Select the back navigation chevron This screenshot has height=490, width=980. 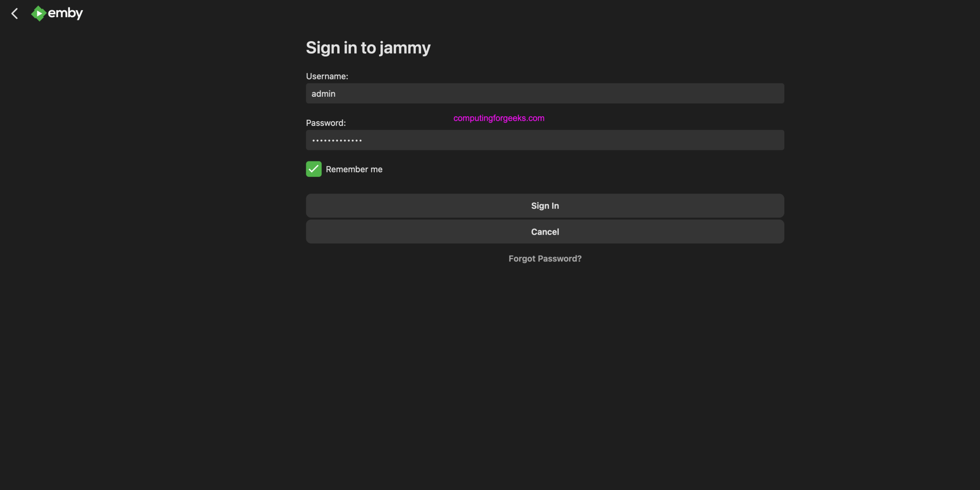tap(14, 13)
